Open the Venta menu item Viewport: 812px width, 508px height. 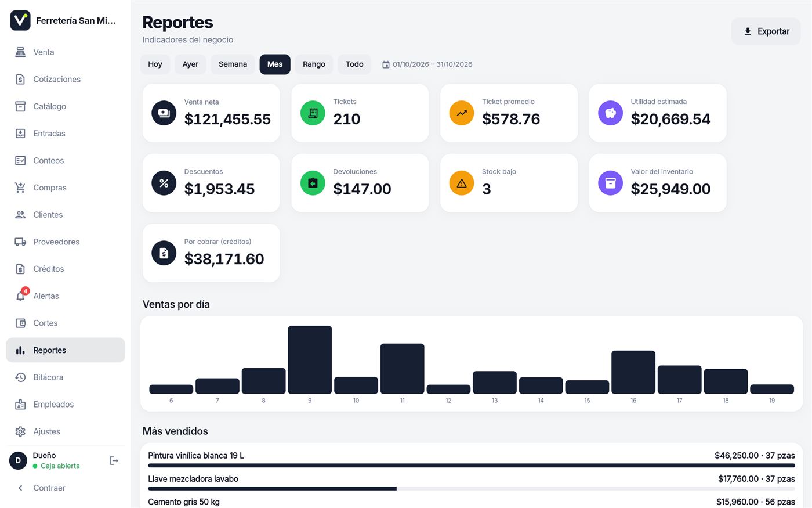(66, 52)
